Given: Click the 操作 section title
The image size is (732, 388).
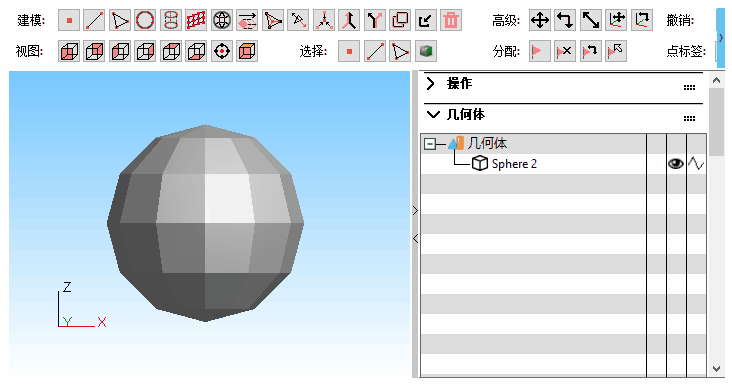Looking at the screenshot, I should (x=459, y=84).
